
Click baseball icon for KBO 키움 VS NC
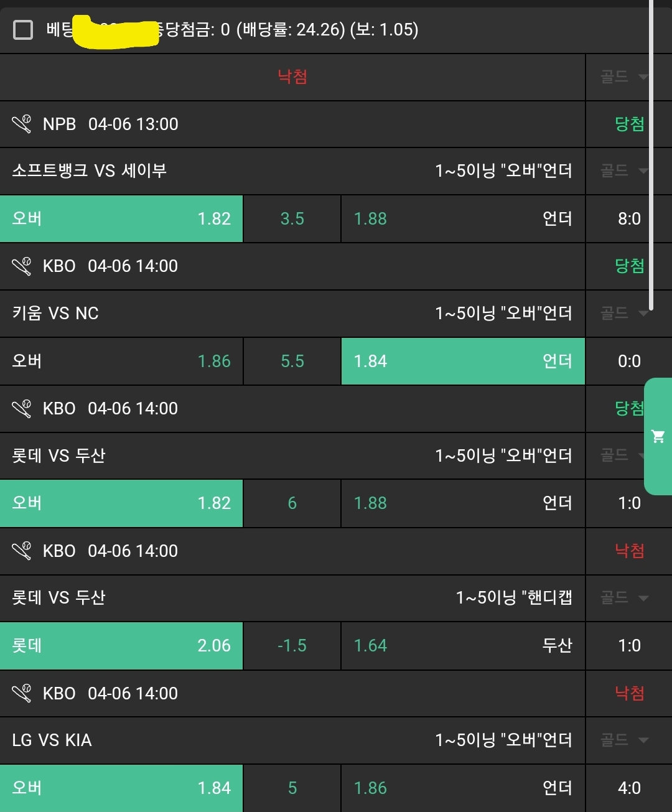(x=22, y=266)
